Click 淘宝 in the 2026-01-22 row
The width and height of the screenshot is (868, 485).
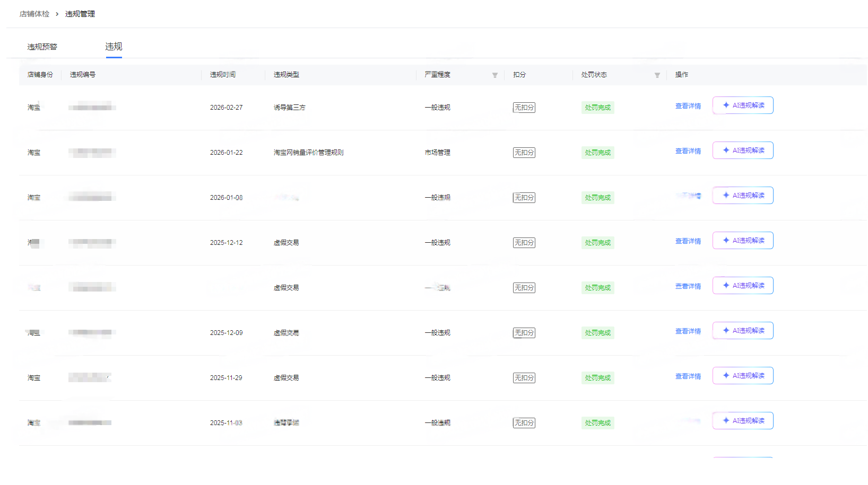34,153
